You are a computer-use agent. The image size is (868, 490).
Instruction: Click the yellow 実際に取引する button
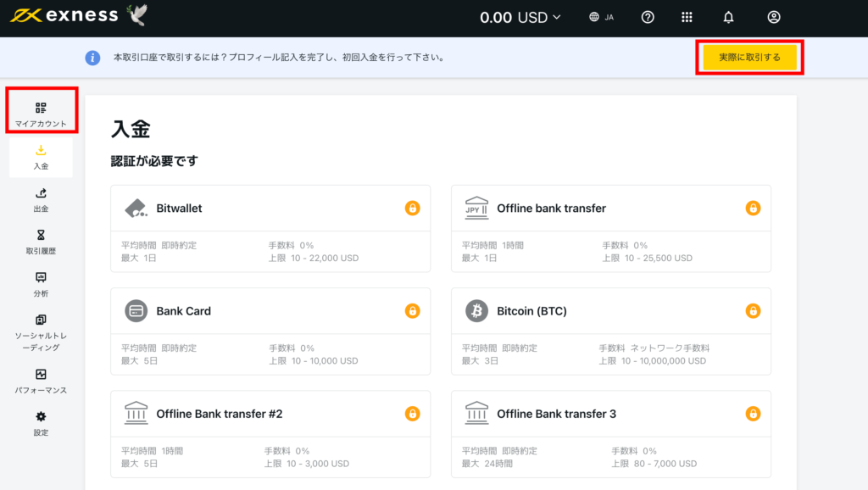coord(749,58)
